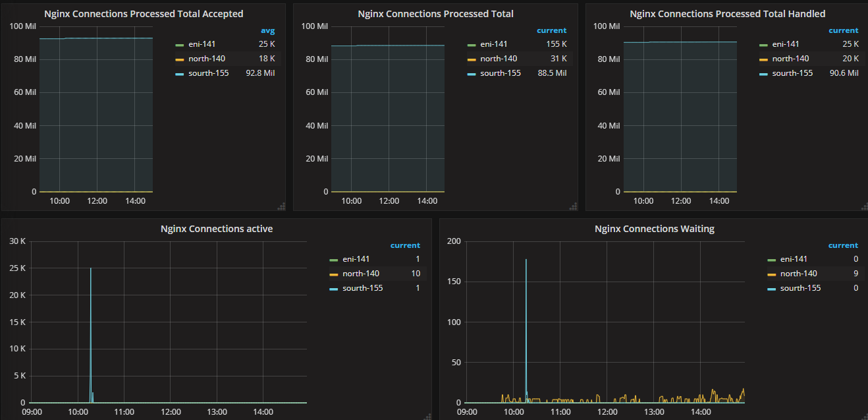Toggle north-140 series in Processed Total legend
The image size is (868, 420).
[x=499, y=59]
